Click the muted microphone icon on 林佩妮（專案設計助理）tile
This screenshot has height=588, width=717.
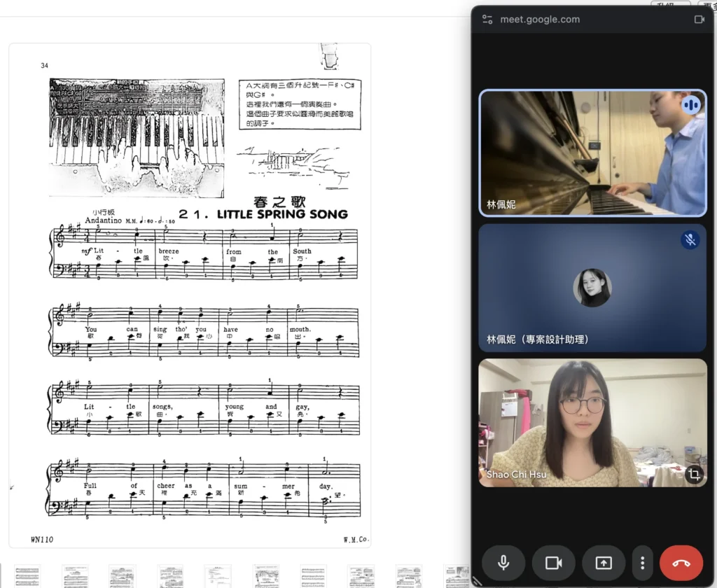click(690, 239)
